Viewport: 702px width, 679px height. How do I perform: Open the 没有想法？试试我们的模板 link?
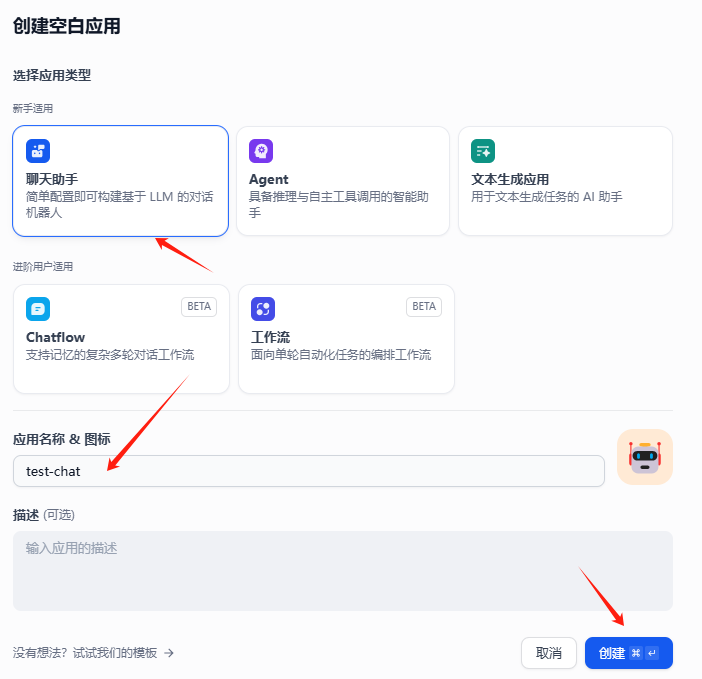click(93, 653)
